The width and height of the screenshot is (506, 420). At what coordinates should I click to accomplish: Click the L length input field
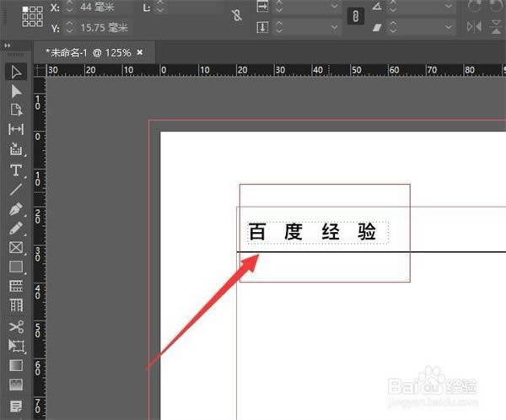tap(193, 7)
